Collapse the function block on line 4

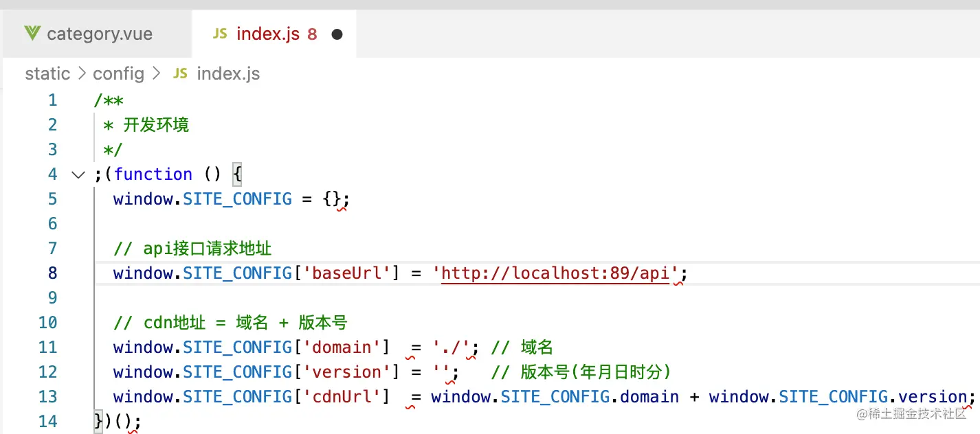(78, 174)
